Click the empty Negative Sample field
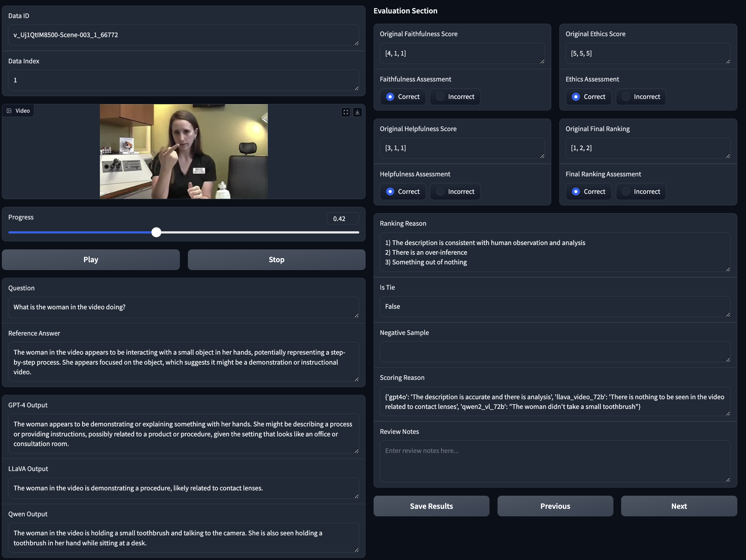Image resolution: width=746 pixels, height=560 pixels. tap(555, 352)
